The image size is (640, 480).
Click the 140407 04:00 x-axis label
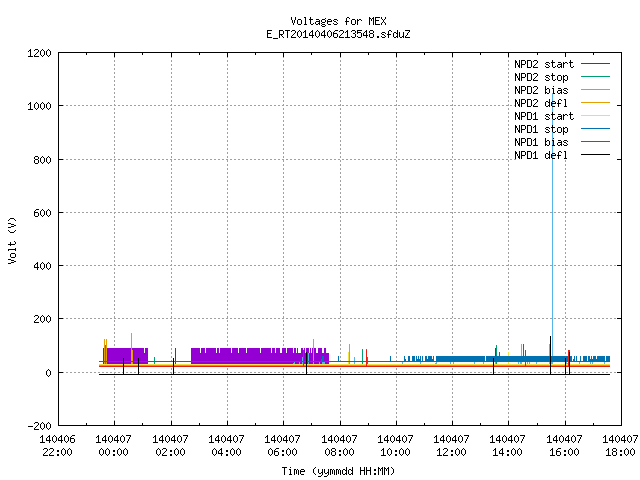click(227, 446)
